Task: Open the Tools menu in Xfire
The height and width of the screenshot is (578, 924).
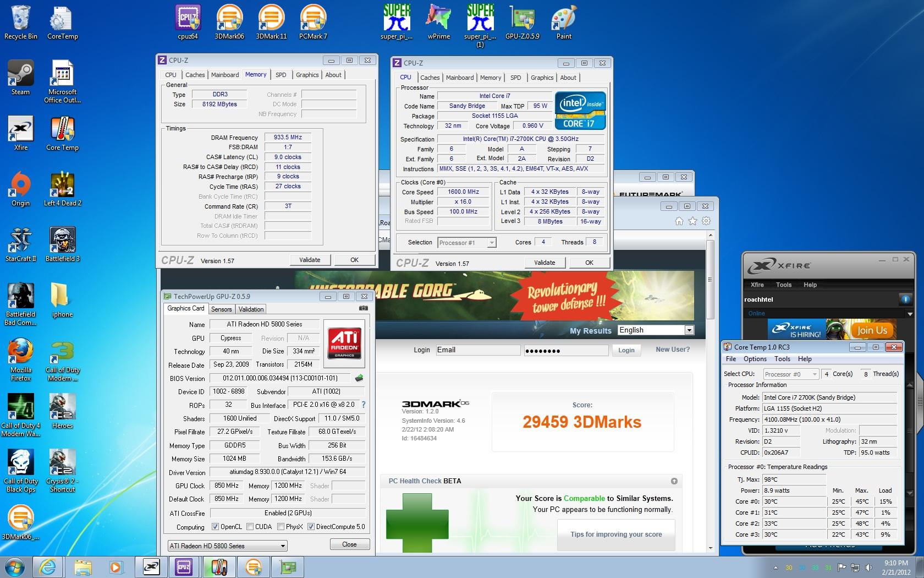Action: coord(784,285)
